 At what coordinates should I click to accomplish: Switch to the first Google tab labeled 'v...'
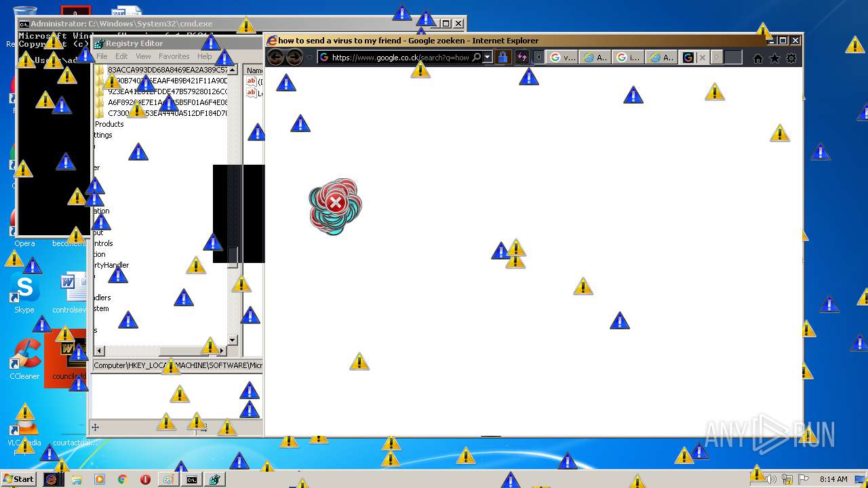(562, 58)
